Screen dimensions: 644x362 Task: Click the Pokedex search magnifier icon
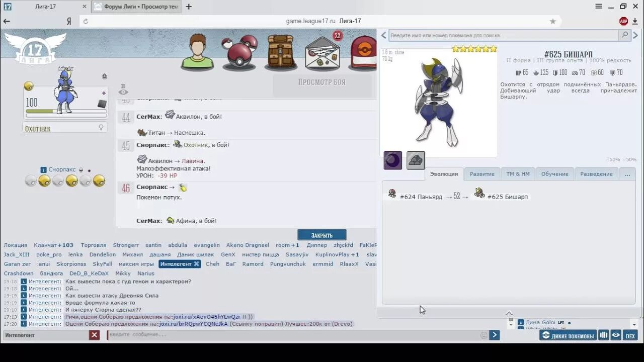coord(625,35)
